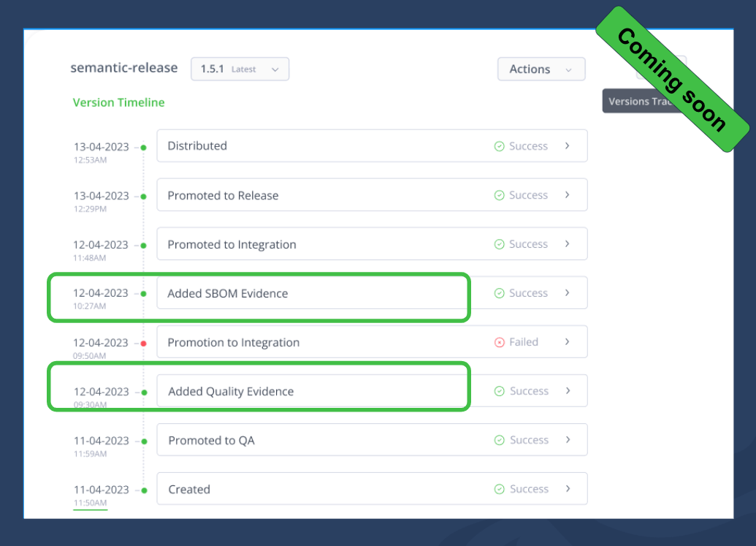Select timeline dot for 11-04-2023 11:59AM
Viewport: 756px width, 546px height.
144,441
